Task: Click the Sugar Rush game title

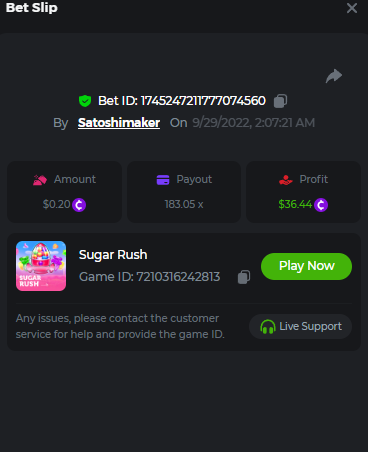Action: pos(113,255)
